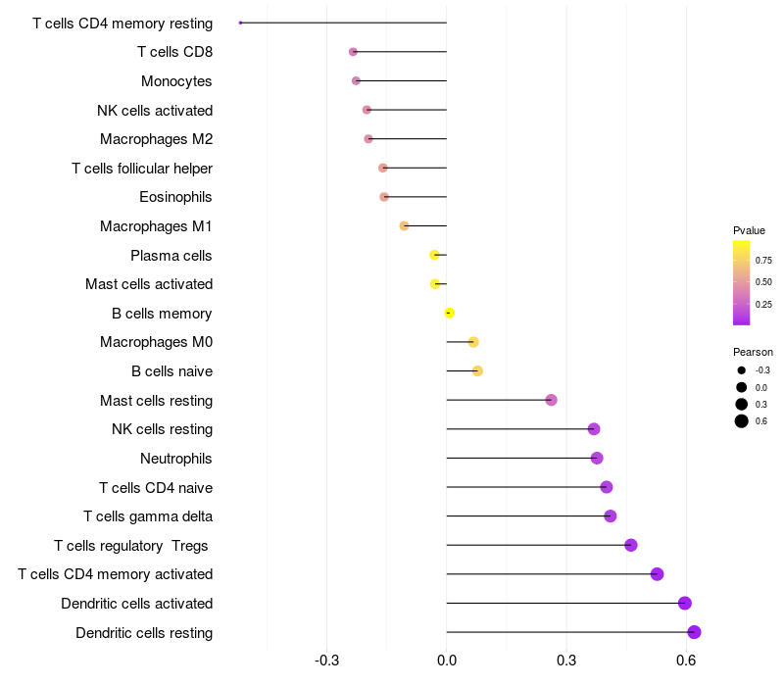
Task: Click the Pvalue legend title
Action: 749,231
